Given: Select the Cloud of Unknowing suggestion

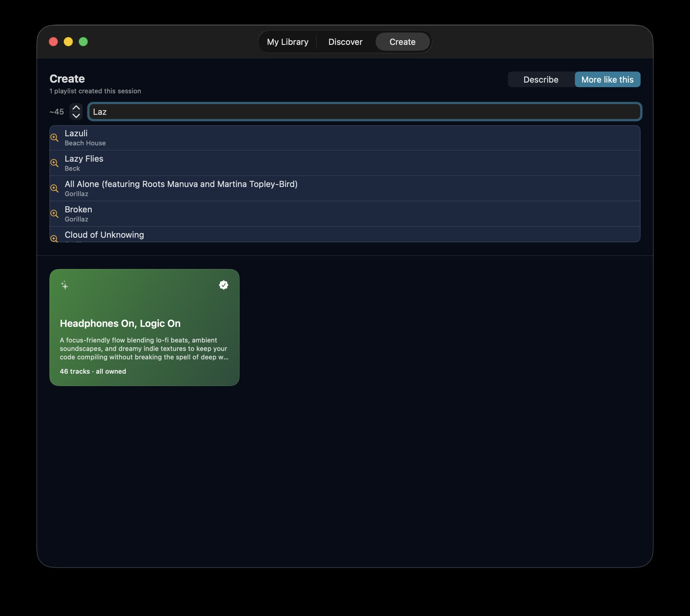Looking at the screenshot, I should 345,234.
